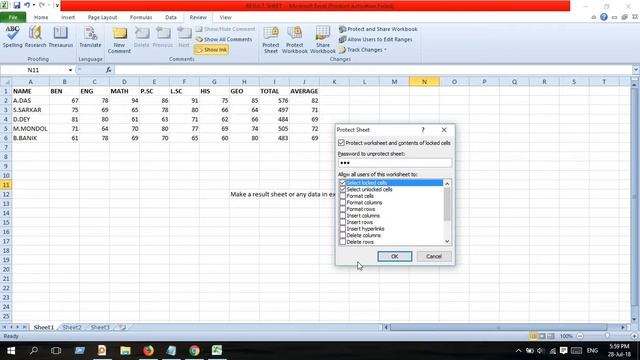
Task: Open the Customize Quick Access Toolbar dropdown
Action: click(x=57, y=5)
